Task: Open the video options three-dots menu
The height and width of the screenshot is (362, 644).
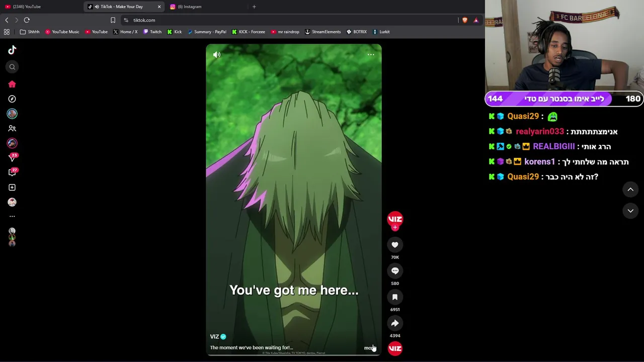Action: [371, 55]
